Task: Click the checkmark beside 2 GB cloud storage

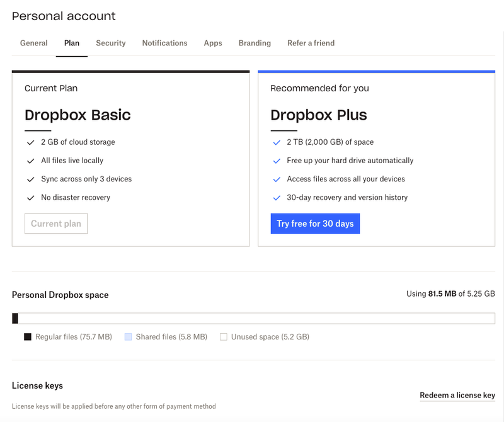Action: 30,142
